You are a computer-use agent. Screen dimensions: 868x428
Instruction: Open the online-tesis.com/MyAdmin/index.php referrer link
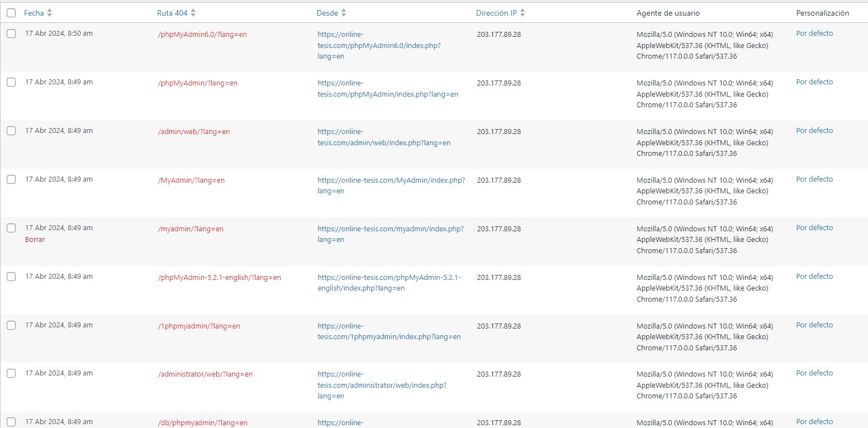tap(391, 186)
